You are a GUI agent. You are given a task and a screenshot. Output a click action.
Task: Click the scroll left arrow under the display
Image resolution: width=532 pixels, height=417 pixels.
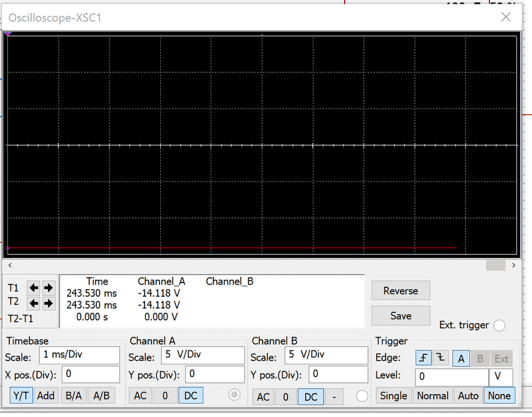(x=10, y=265)
